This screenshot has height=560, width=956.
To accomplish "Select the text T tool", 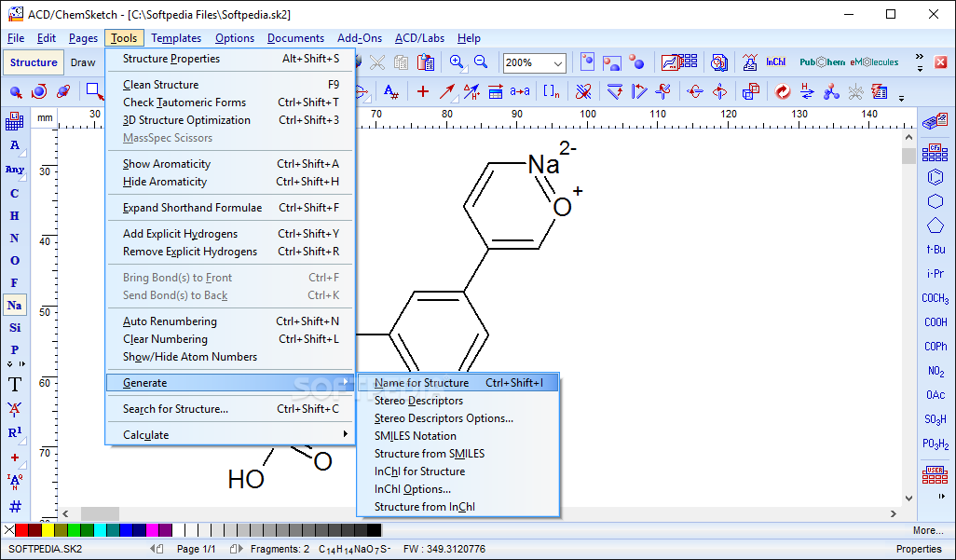I will click(15, 384).
